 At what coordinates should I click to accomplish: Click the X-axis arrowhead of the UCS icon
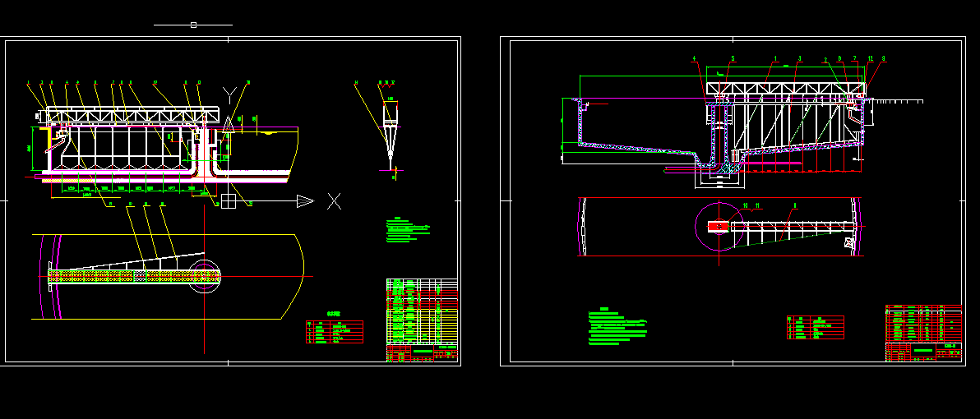(x=305, y=201)
